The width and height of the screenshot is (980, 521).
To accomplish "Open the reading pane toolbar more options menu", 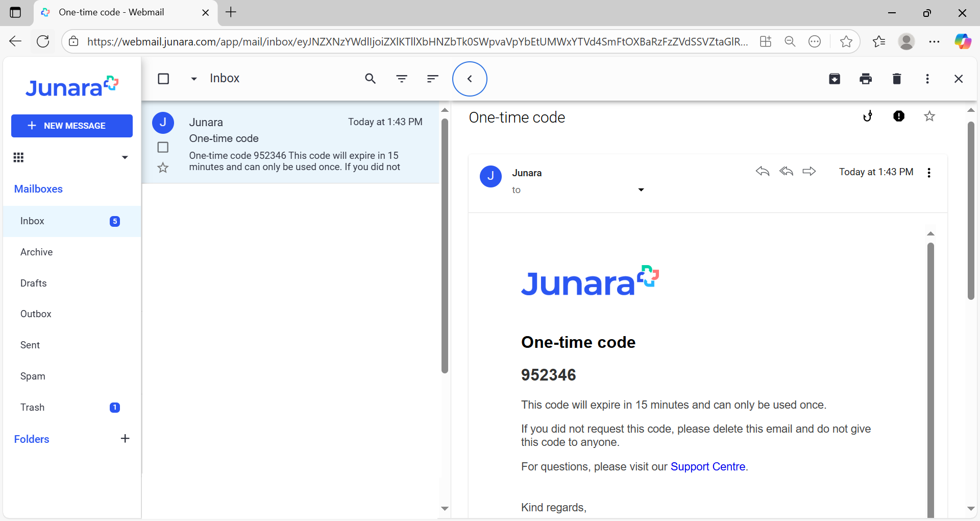I will coord(927,79).
